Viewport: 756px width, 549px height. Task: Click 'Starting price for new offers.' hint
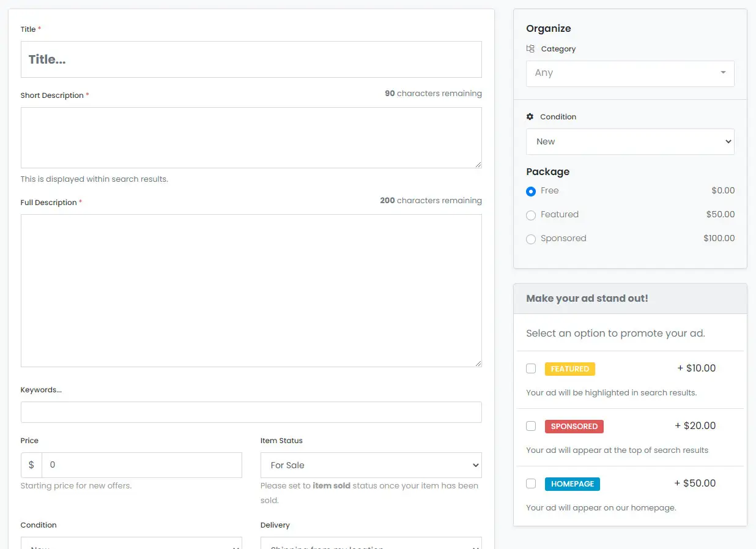tap(76, 486)
